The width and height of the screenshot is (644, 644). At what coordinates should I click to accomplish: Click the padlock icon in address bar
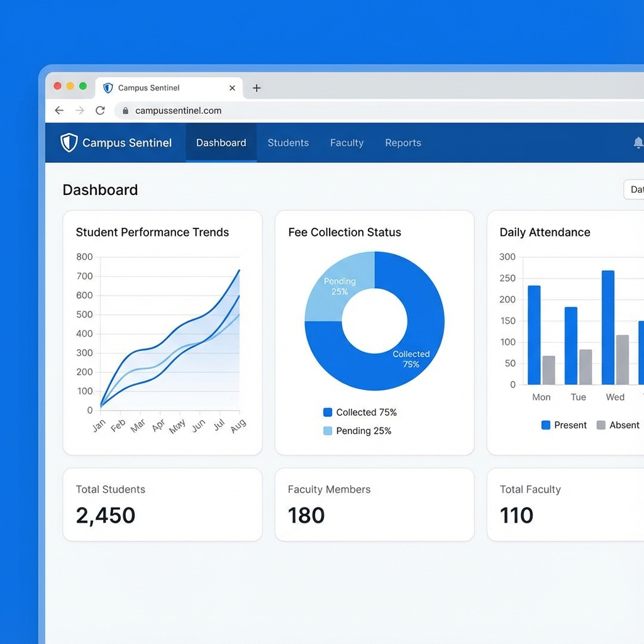pyautogui.click(x=125, y=110)
